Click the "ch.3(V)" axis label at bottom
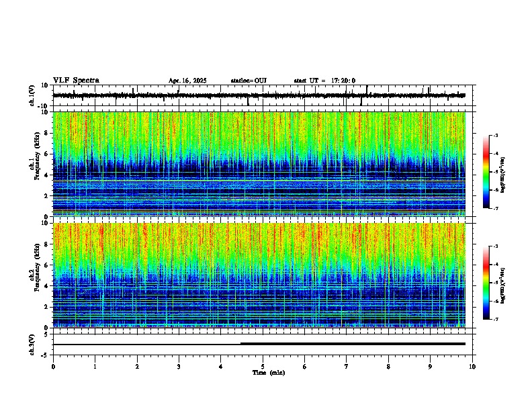This screenshot has height=411, width=532. coord(32,345)
